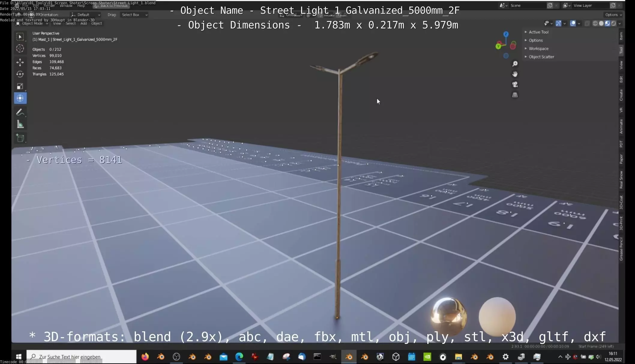Image resolution: width=635 pixels, height=364 pixels.
Task: Toggle the camera view button
Action: (x=515, y=85)
